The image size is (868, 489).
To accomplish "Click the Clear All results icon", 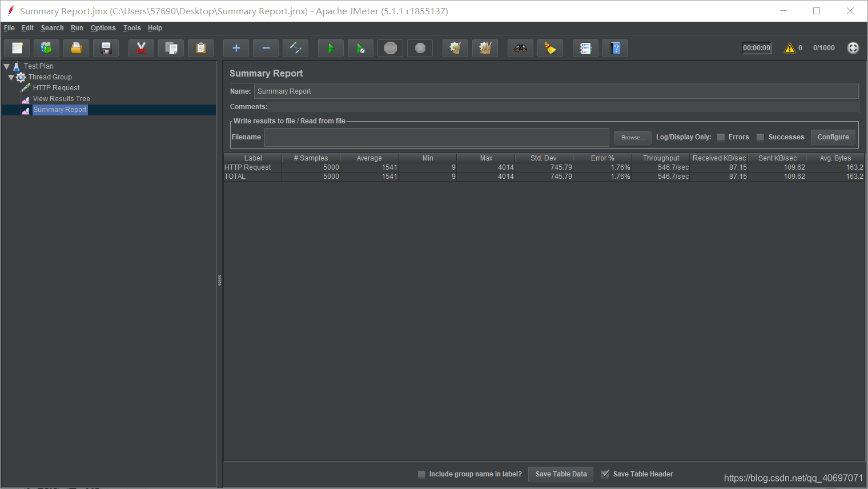I will [x=485, y=48].
